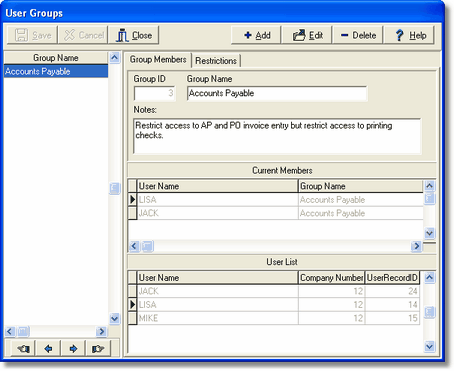Edit the selected user group

(307, 35)
